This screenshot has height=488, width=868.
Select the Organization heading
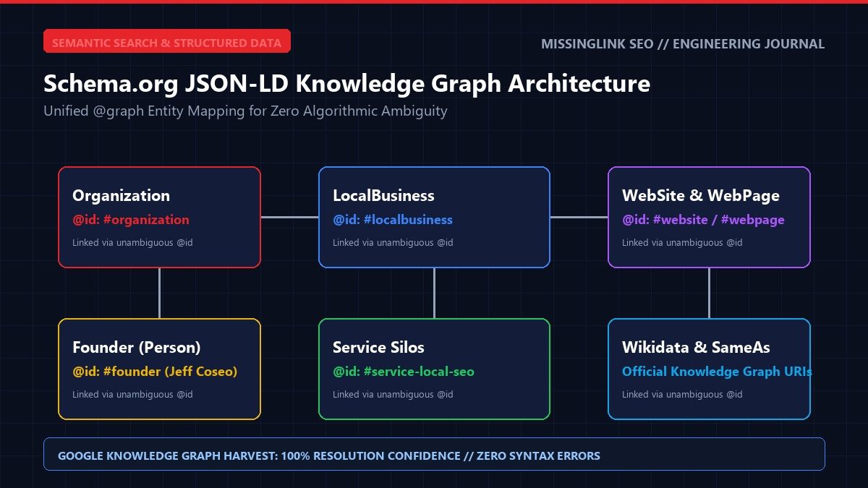tap(121, 196)
